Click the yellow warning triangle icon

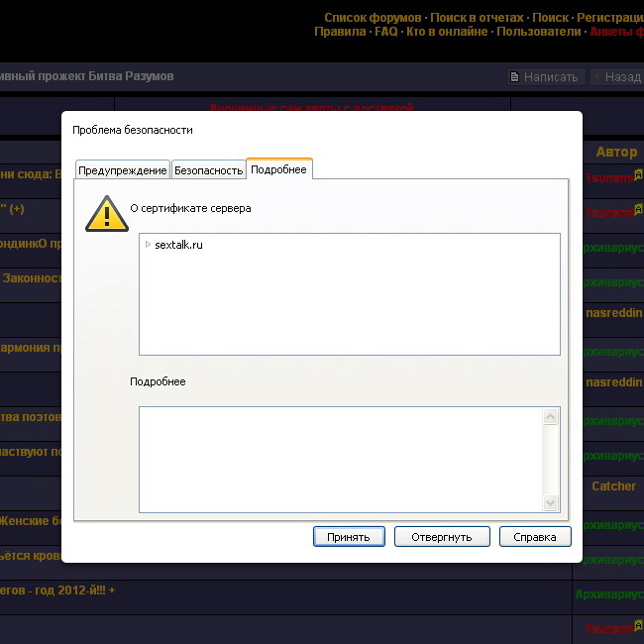106,214
